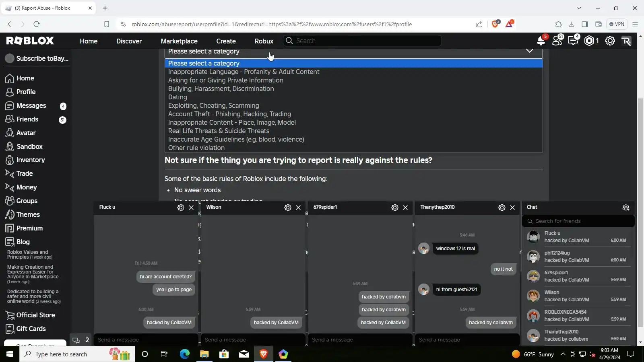Open ROBLOXNEGA5454 conversation in chat list
The image size is (644, 362).
point(578,316)
